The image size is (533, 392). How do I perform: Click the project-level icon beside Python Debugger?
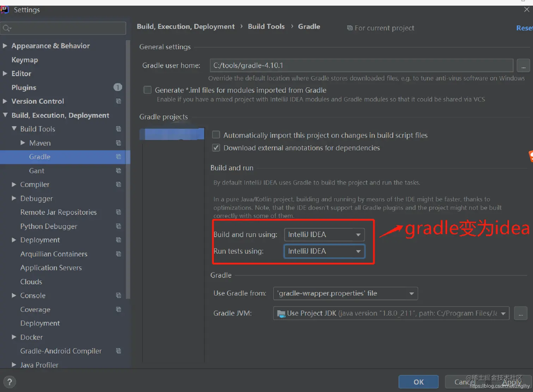pyautogui.click(x=118, y=226)
